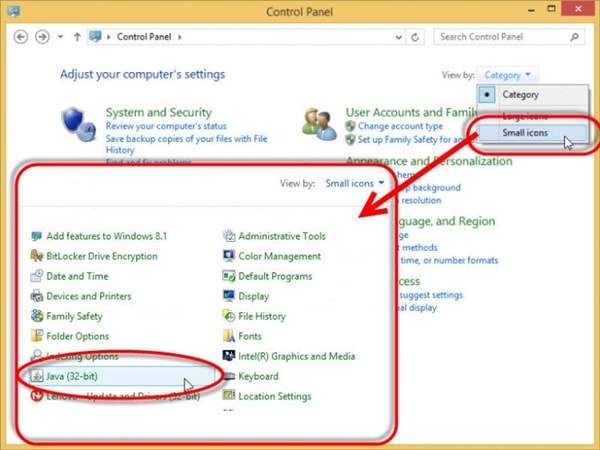Choose Category in the view menu

click(x=520, y=95)
